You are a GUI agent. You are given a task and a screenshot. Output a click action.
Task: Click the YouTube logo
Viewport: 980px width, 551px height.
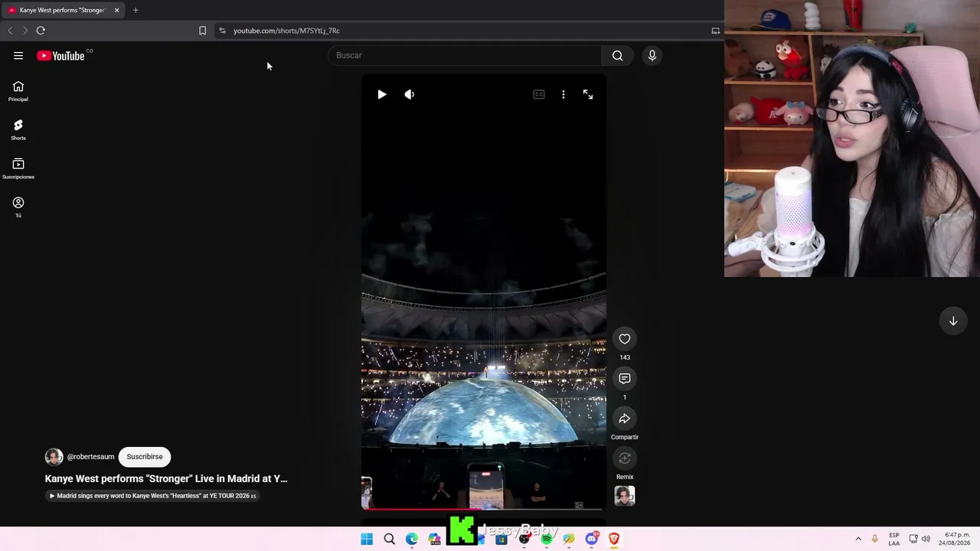60,56
